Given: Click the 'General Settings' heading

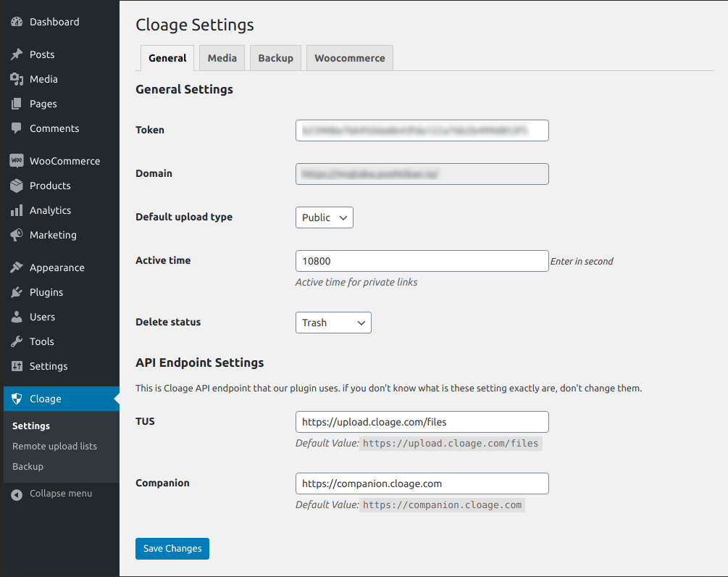Looking at the screenshot, I should (x=184, y=89).
